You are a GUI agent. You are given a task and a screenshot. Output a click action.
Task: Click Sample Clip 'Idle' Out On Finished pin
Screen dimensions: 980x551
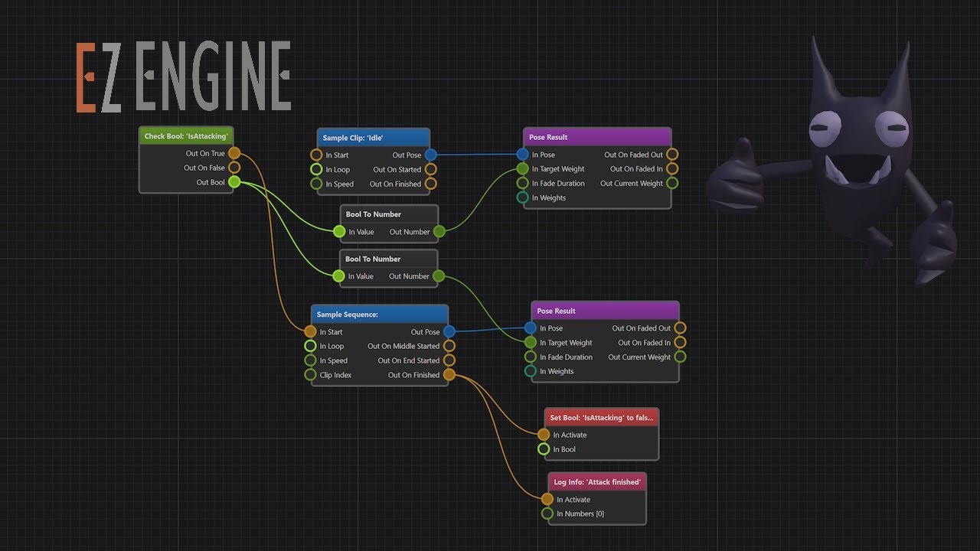tap(430, 184)
